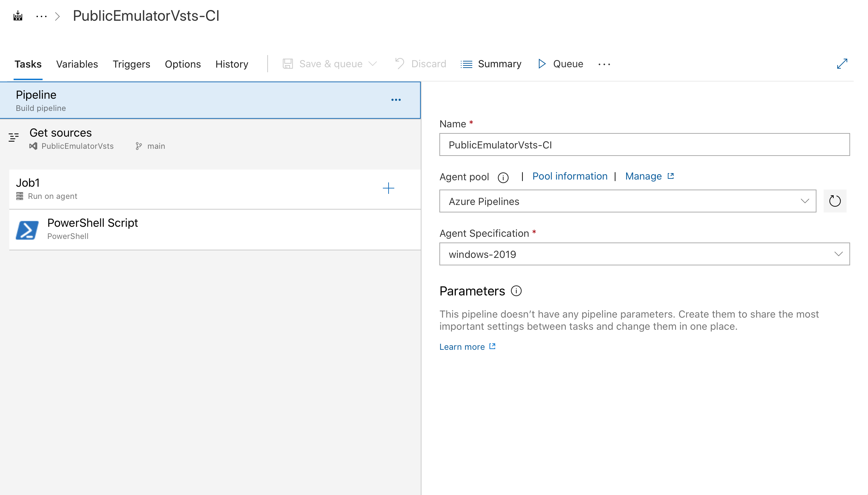
Task: Open the History tab
Action: pyautogui.click(x=232, y=64)
